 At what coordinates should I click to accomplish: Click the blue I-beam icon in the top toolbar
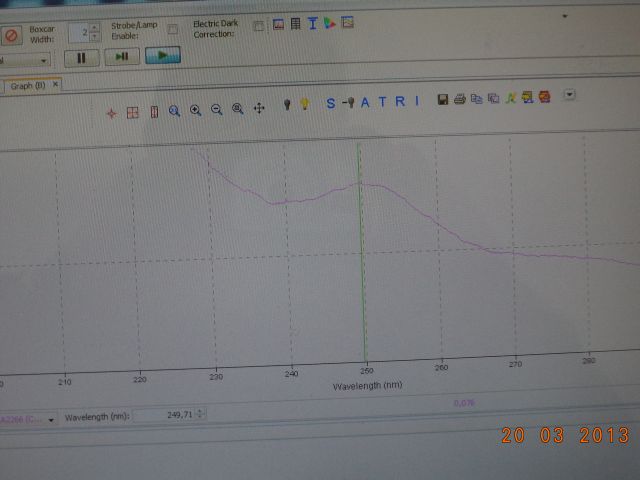click(x=313, y=23)
